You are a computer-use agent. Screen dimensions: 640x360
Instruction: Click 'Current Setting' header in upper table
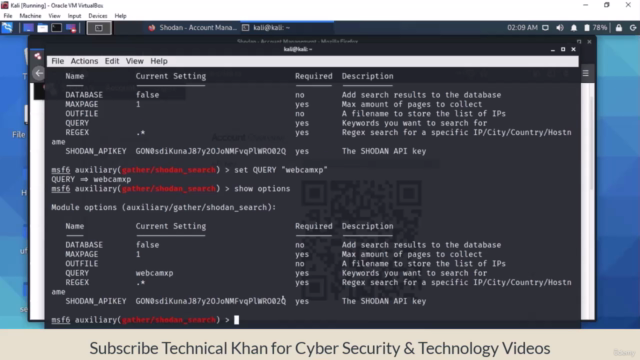(x=171, y=76)
